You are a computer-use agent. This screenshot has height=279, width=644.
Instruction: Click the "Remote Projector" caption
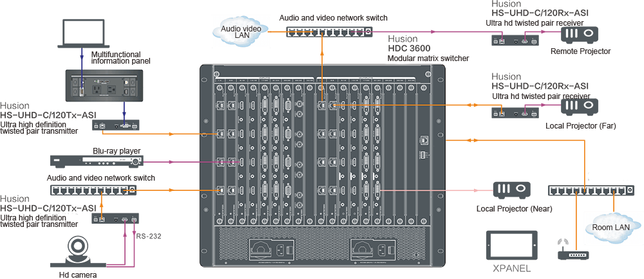pyautogui.click(x=580, y=51)
